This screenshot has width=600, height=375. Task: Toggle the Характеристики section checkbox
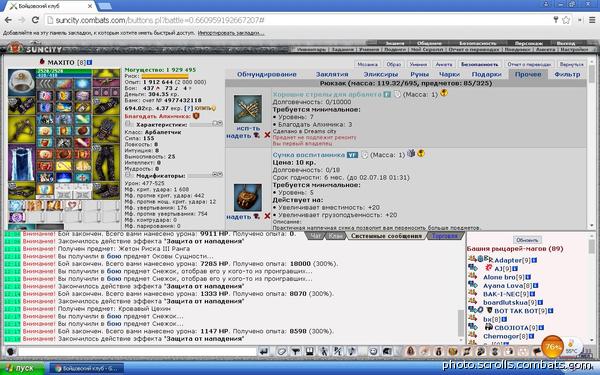click(129, 124)
